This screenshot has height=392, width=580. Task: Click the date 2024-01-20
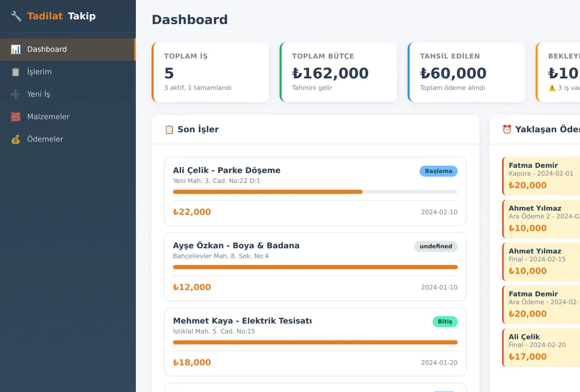pos(439,363)
